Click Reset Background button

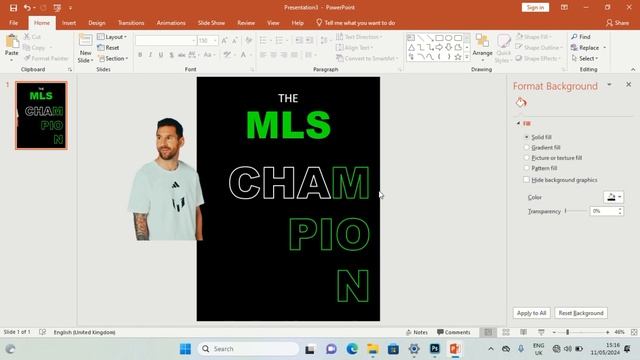point(581,313)
